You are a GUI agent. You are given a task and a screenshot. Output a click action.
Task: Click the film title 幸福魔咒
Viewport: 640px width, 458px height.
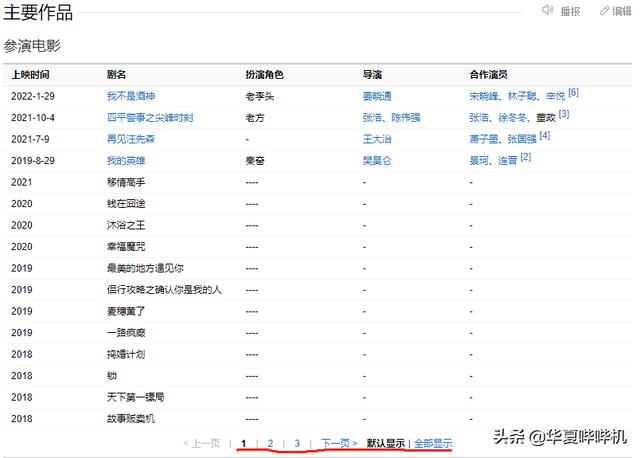(126, 247)
